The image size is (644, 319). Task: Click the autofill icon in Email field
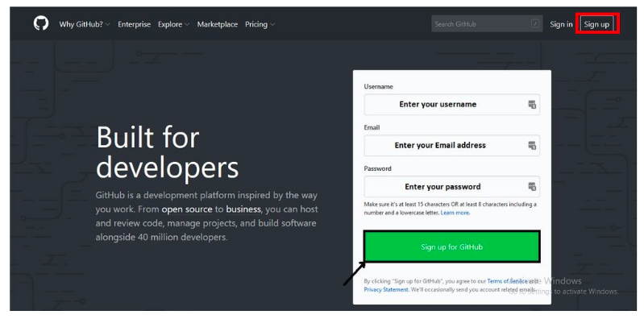[532, 145]
